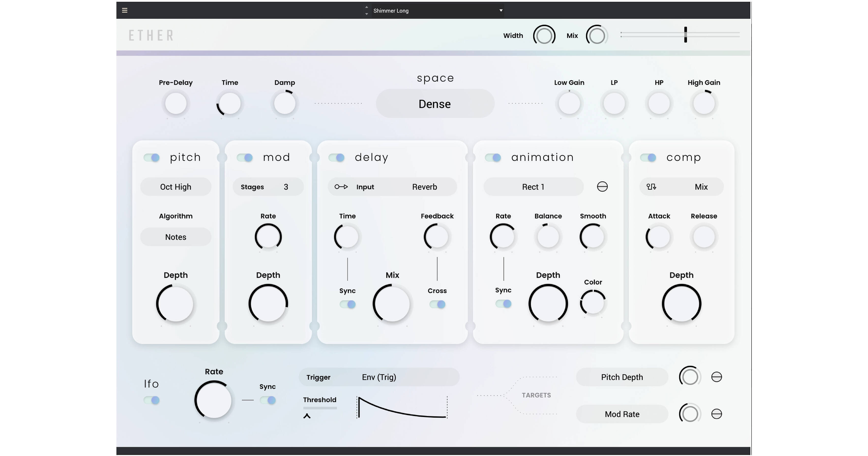The height and width of the screenshot is (456, 868).
Task: Click the bipolar icon beside the Rect 1 selector
Action: point(602,186)
